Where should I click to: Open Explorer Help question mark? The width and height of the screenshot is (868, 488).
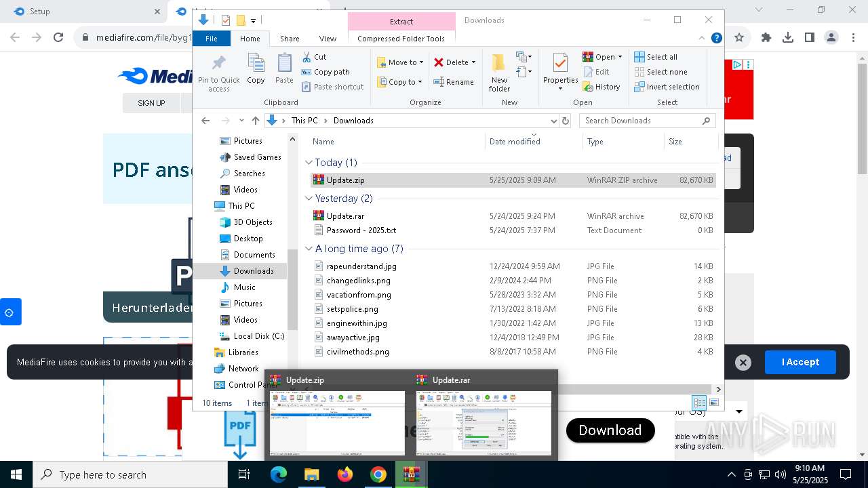click(x=717, y=39)
